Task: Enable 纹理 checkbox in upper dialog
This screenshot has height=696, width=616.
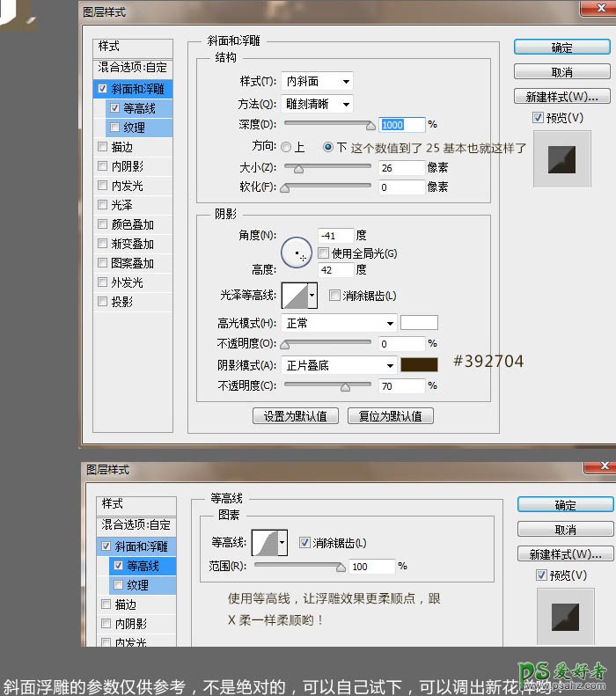Action: click(114, 128)
